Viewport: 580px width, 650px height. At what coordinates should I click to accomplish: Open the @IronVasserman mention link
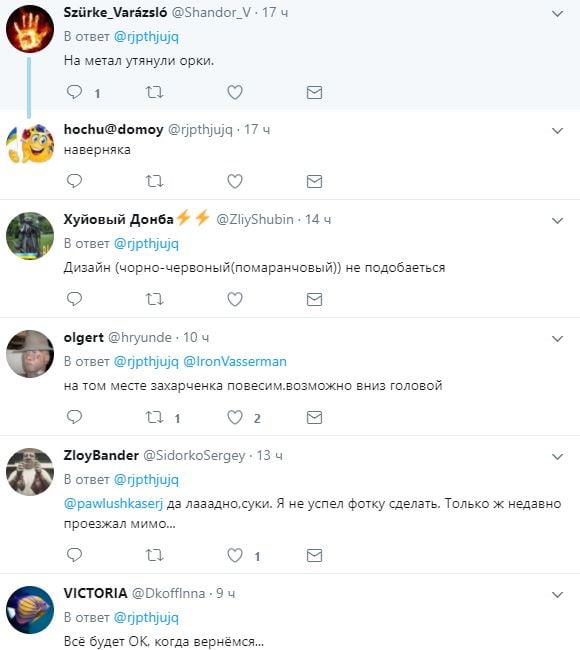pos(235,361)
